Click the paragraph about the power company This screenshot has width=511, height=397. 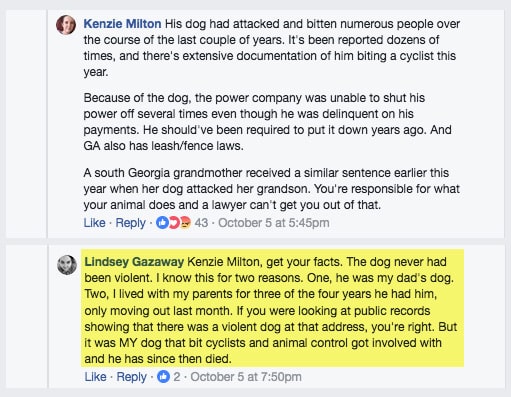tap(268, 122)
